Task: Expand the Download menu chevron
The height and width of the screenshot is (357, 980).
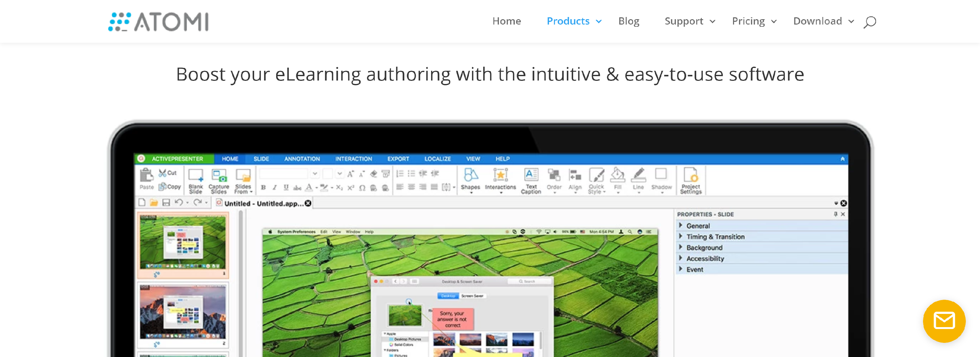Action: pos(852,22)
